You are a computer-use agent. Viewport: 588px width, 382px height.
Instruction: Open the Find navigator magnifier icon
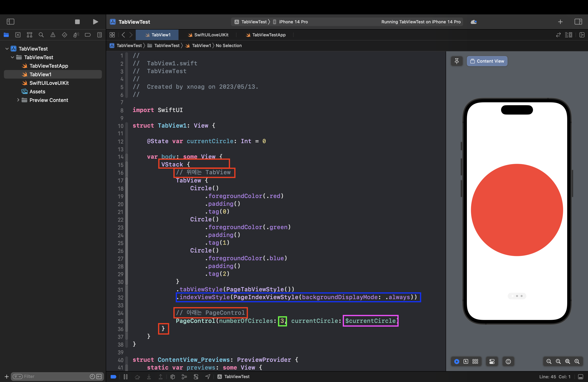click(x=41, y=35)
